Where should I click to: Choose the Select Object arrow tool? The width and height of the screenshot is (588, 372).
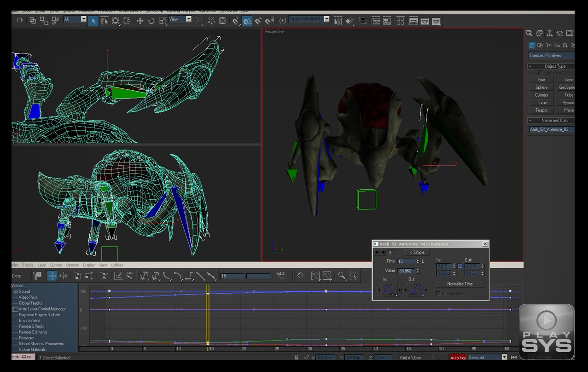(93, 21)
